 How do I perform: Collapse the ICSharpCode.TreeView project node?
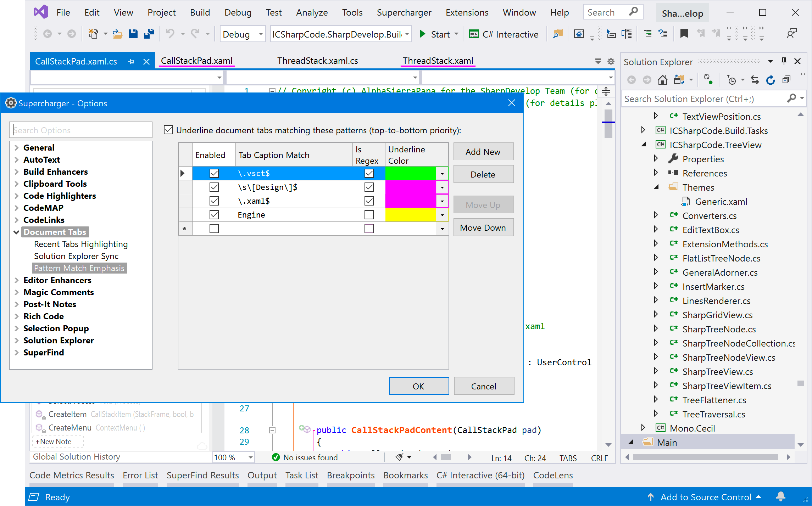pos(643,145)
